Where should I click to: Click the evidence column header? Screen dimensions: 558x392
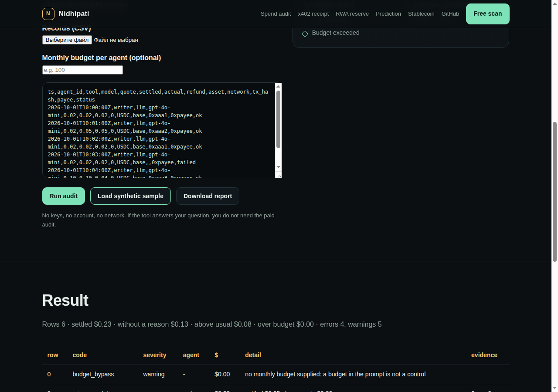[484, 355]
